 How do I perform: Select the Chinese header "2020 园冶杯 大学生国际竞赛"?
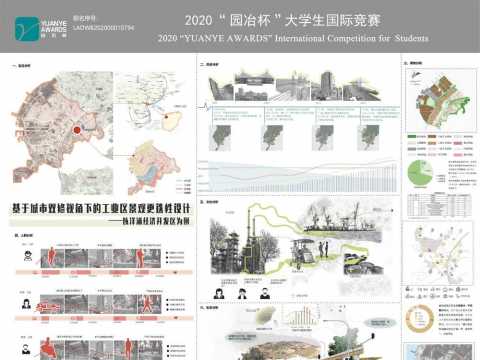(283, 20)
